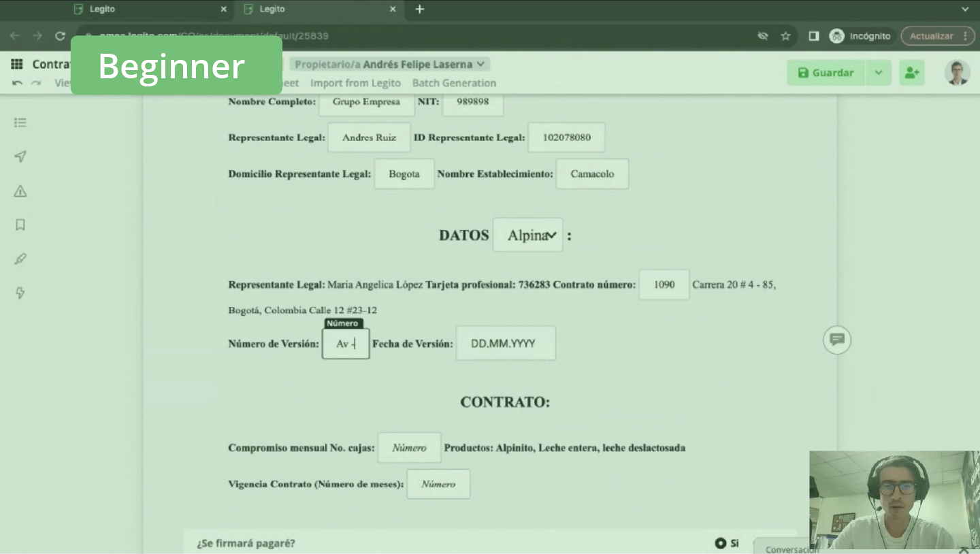The image size is (980, 554).
Task: Reload the page in browser
Action: pos(60,36)
